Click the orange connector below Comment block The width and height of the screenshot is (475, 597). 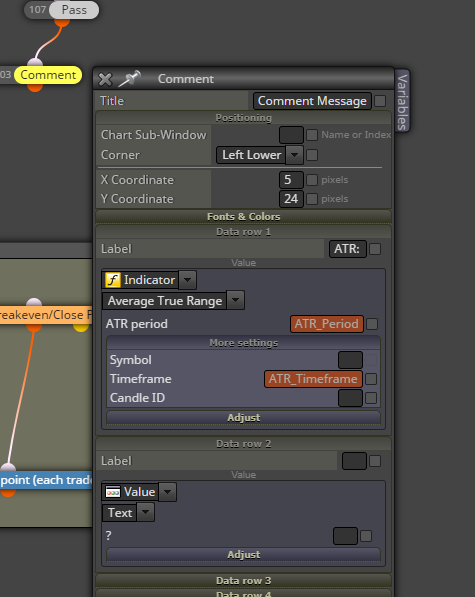pyautogui.click(x=35, y=87)
